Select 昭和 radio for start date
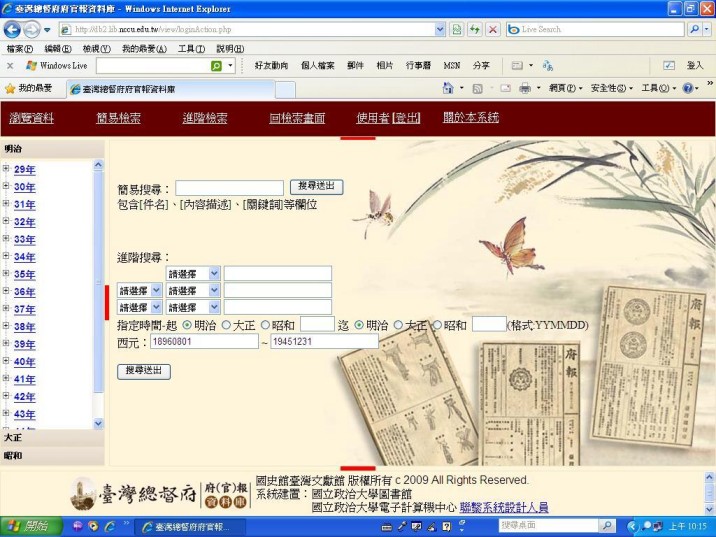 click(265, 325)
